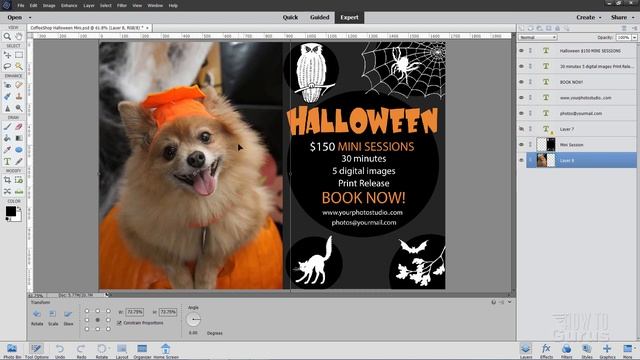This screenshot has height=360, width=640.
Task: Hide the Mini Session layer
Action: (521, 144)
